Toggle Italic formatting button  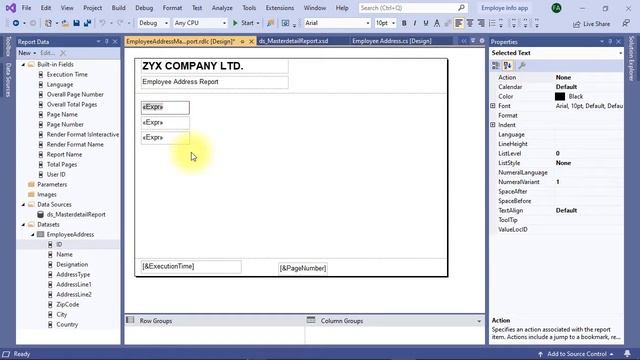point(415,23)
